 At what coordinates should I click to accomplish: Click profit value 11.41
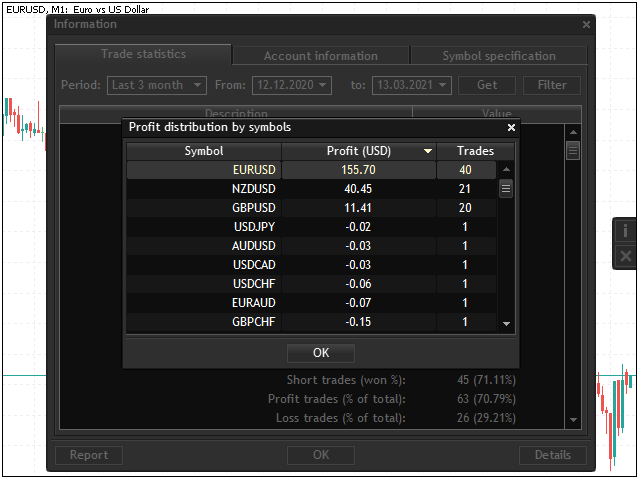click(358, 208)
